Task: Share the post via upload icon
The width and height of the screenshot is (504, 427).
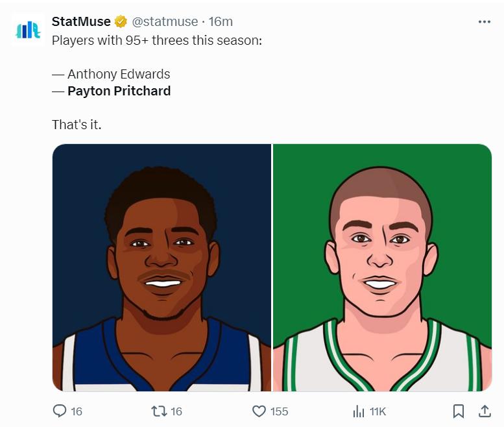Action: 485,411
